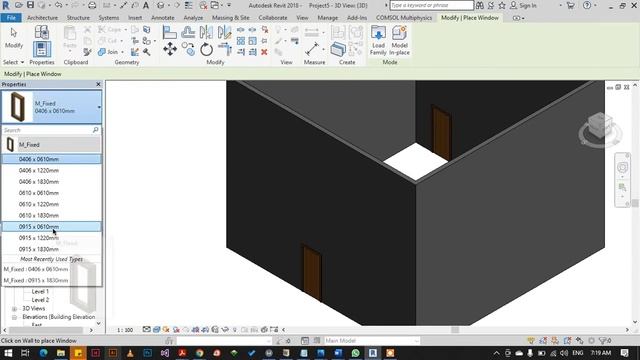Screen dimensions: 640x360
Task: Open the File tab
Action: coord(11,18)
